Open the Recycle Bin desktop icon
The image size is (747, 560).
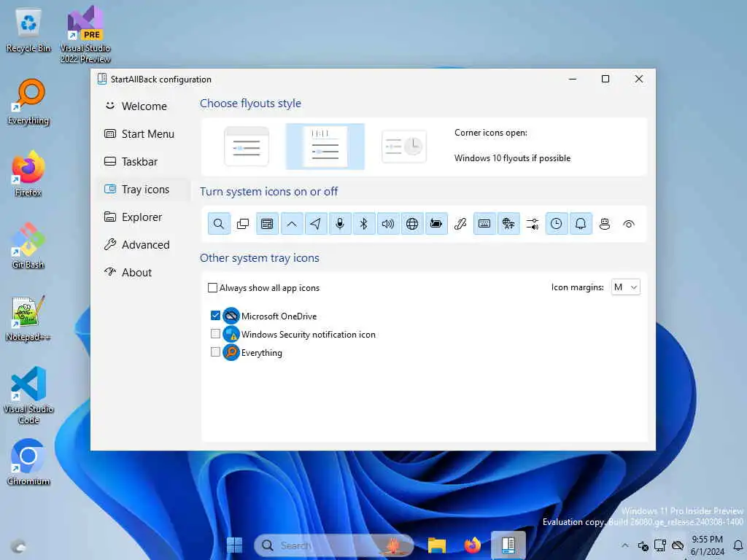pos(28,31)
